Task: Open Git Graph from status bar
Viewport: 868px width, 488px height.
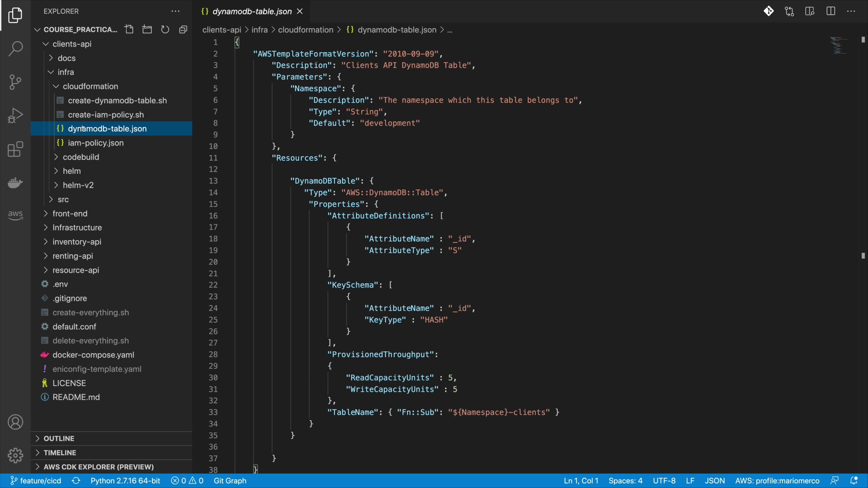Action: 230,481
